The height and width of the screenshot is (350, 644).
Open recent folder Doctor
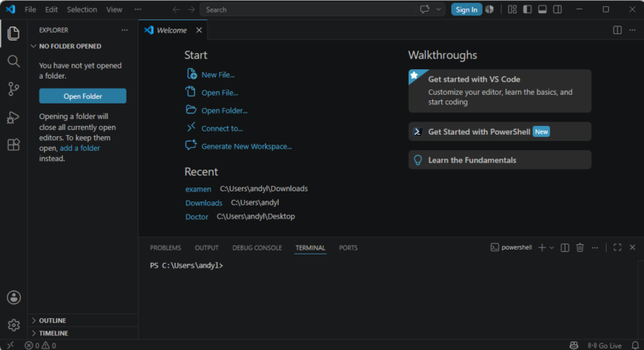(197, 217)
